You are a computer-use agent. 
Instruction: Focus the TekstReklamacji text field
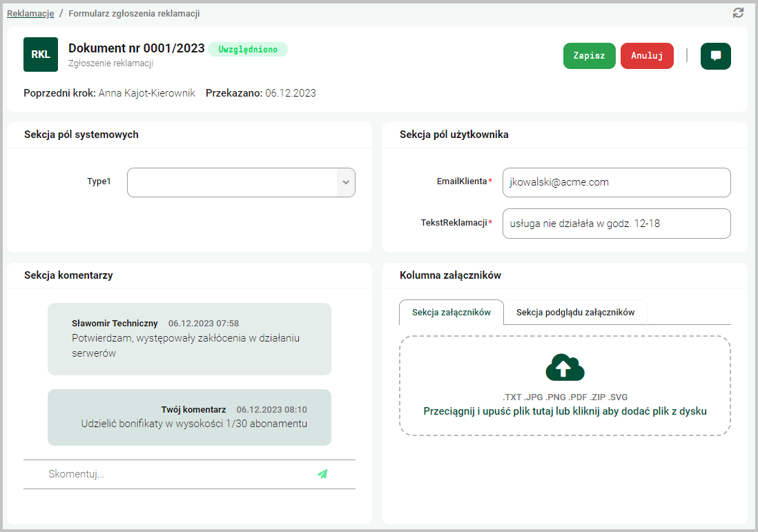point(616,224)
